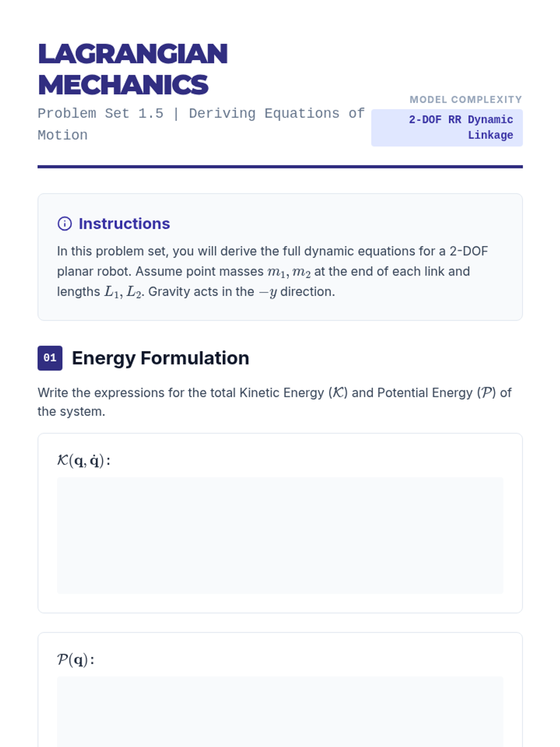The image size is (560, 747).
Task: Click the info icon beside Instructions
Action: [64, 224]
